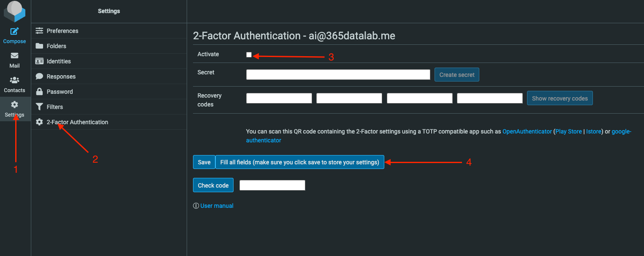Open the Play Store link
The height and width of the screenshot is (256, 644).
(x=568, y=131)
